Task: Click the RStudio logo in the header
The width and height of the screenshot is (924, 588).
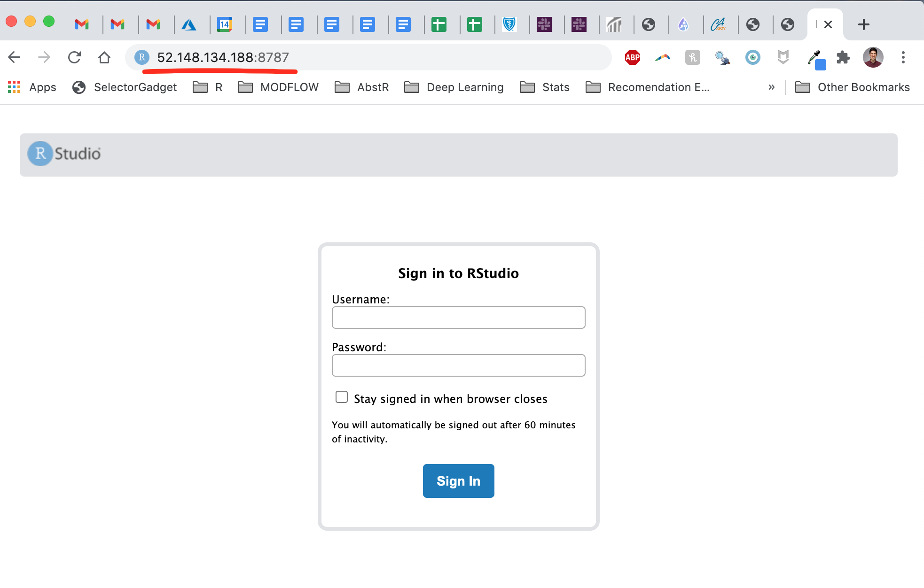Action: point(64,154)
